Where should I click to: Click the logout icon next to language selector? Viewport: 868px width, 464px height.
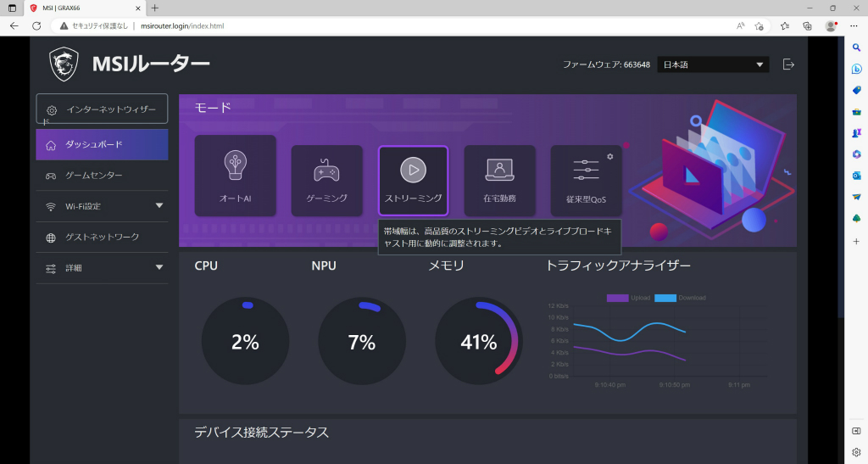tap(788, 64)
